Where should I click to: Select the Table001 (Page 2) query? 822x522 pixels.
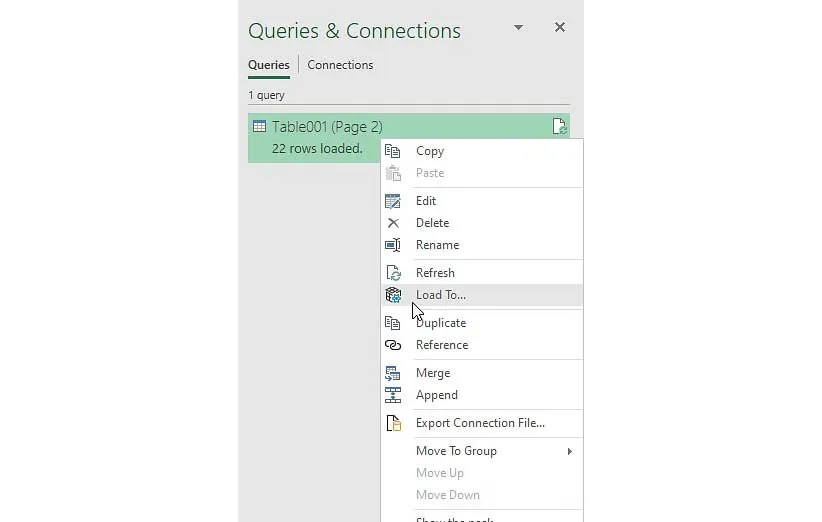tap(327, 127)
